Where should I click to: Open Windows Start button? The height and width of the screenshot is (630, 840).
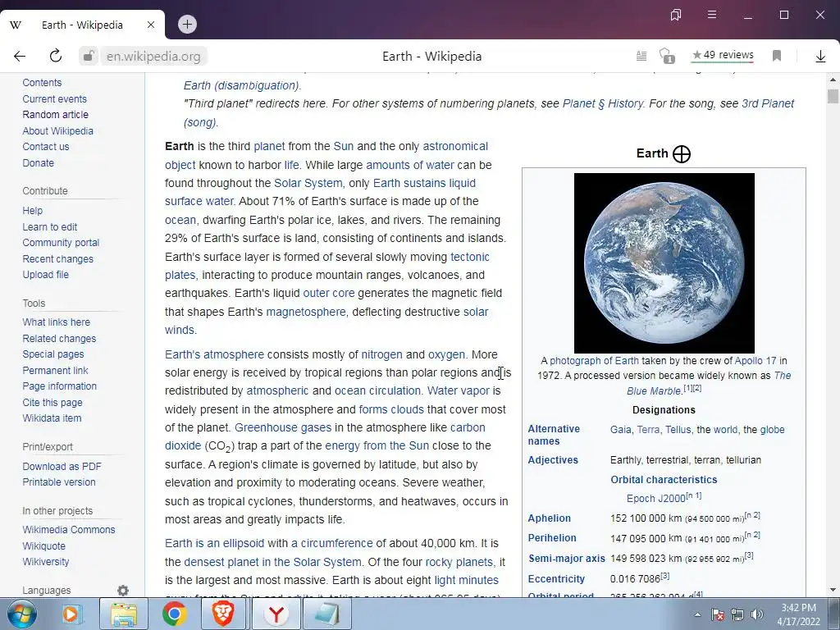[21, 614]
